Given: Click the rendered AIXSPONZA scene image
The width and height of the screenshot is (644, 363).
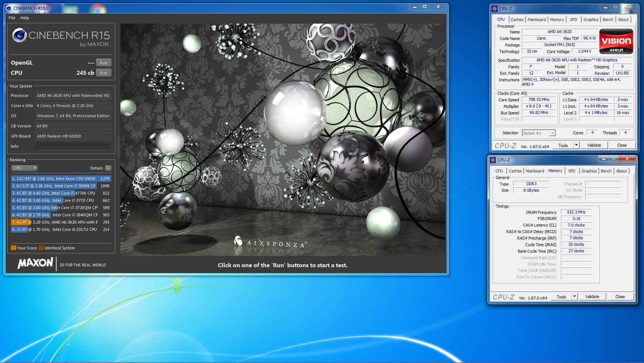Looking at the screenshot, I should pos(283,140).
